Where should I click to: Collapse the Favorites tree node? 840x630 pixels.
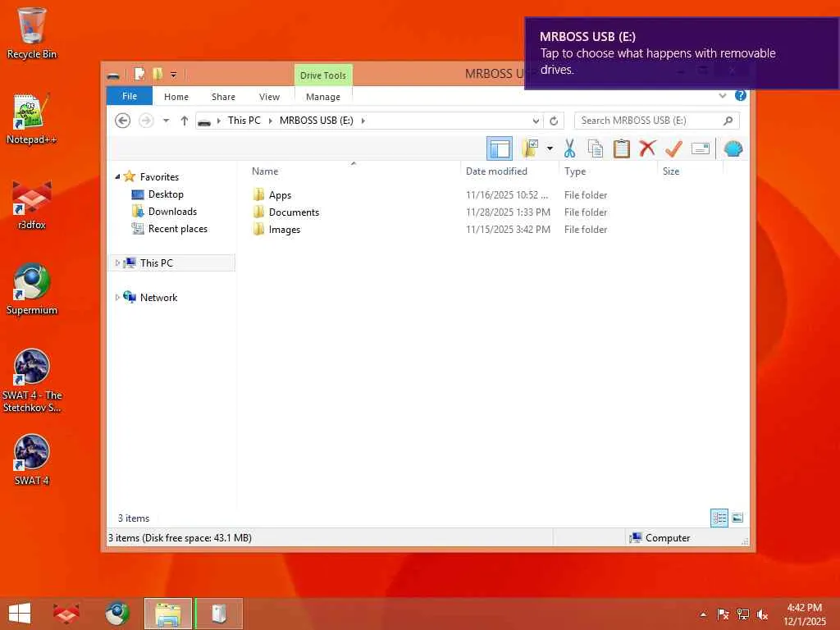(x=117, y=176)
